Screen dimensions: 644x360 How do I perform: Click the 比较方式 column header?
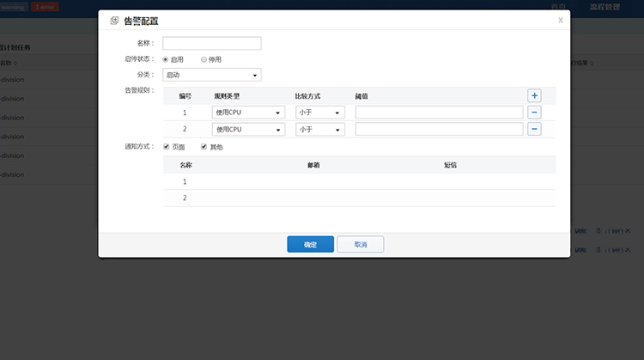[x=307, y=96]
